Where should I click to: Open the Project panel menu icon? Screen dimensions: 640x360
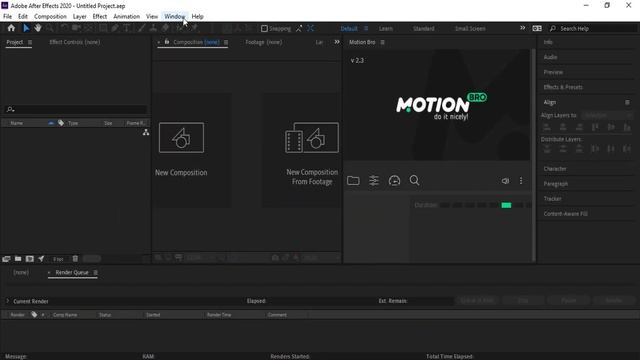coord(30,42)
